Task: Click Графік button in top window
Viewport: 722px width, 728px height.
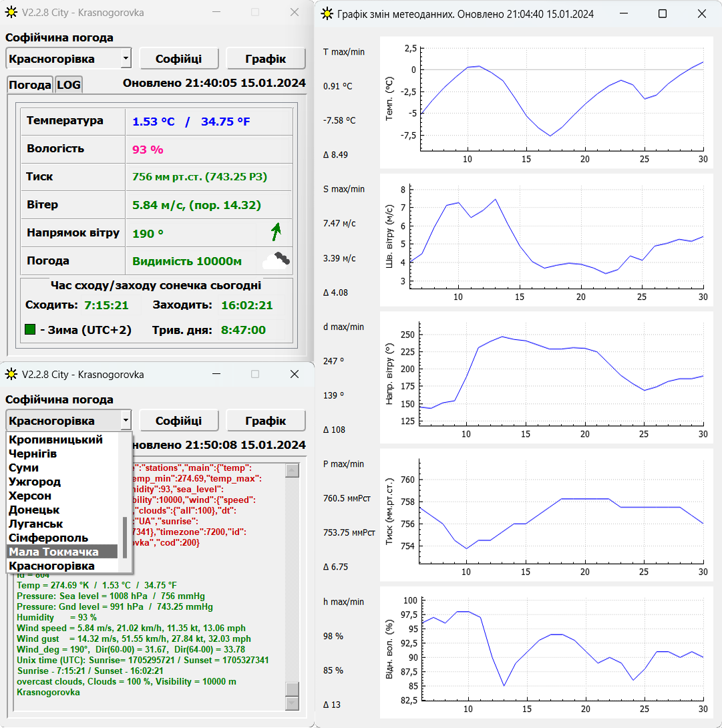Action: pos(266,59)
